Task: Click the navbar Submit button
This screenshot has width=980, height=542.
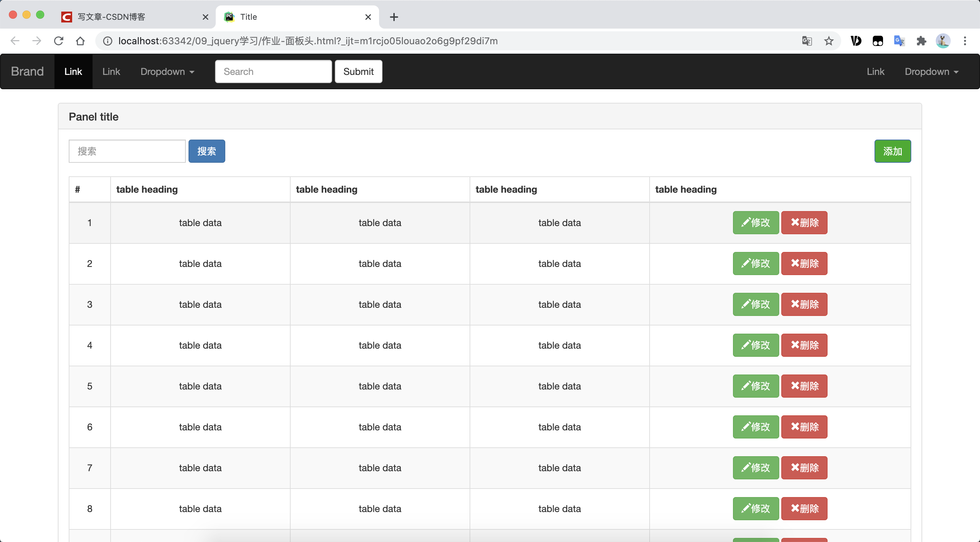Action: click(x=358, y=71)
